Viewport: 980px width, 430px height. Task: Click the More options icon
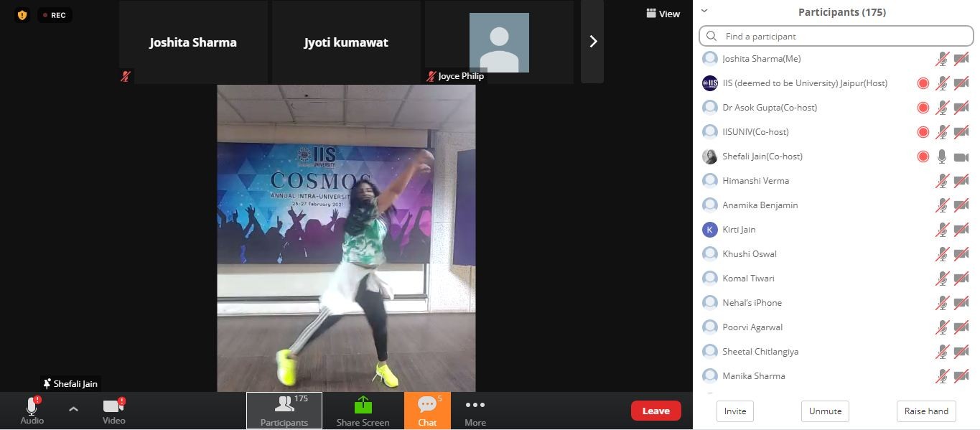(x=475, y=411)
